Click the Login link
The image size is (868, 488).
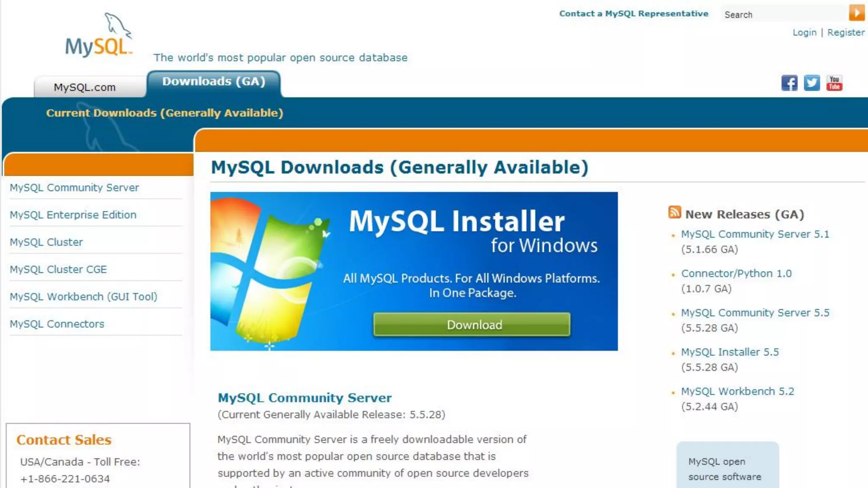click(x=804, y=33)
